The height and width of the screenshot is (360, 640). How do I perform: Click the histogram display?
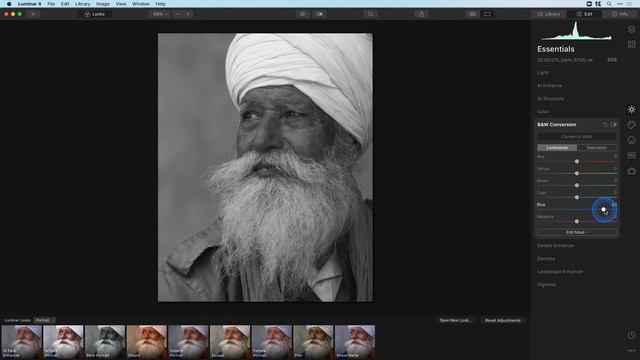pyautogui.click(x=576, y=31)
